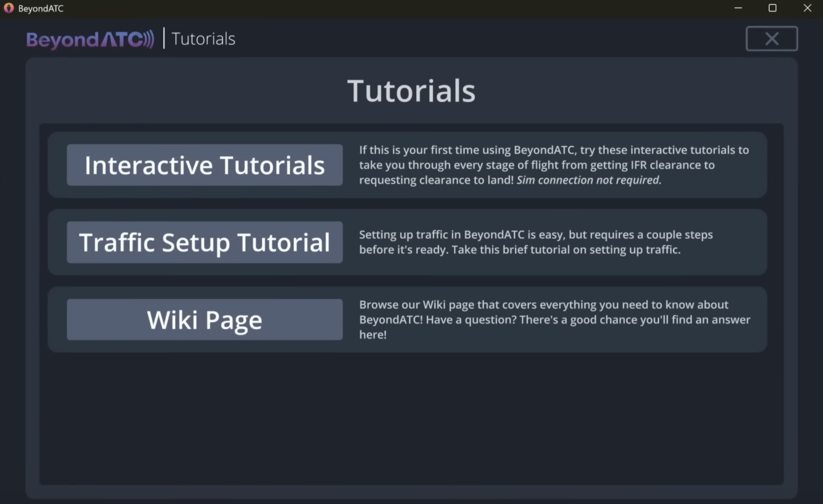Click the large "Tutorials" page heading
Image resolution: width=823 pixels, height=504 pixels.
tap(411, 91)
